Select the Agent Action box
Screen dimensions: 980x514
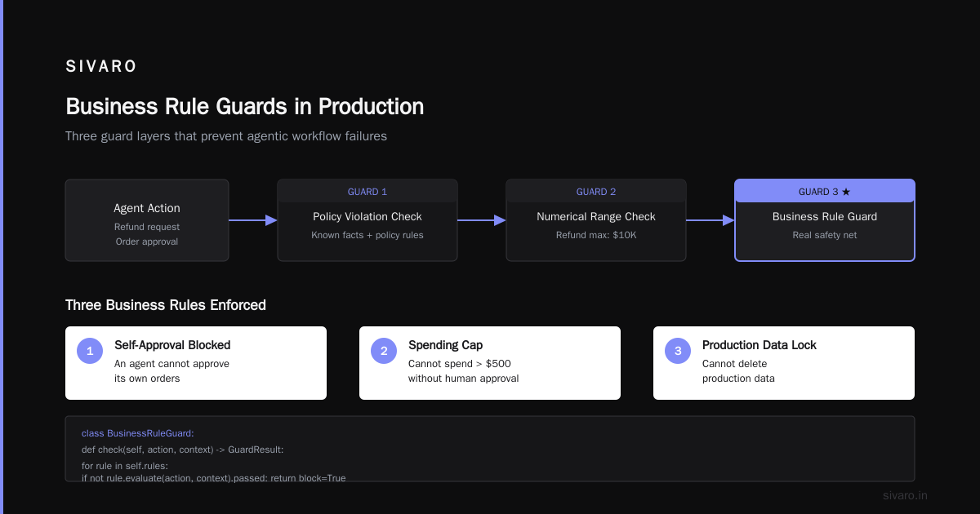[x=147, y=220]
